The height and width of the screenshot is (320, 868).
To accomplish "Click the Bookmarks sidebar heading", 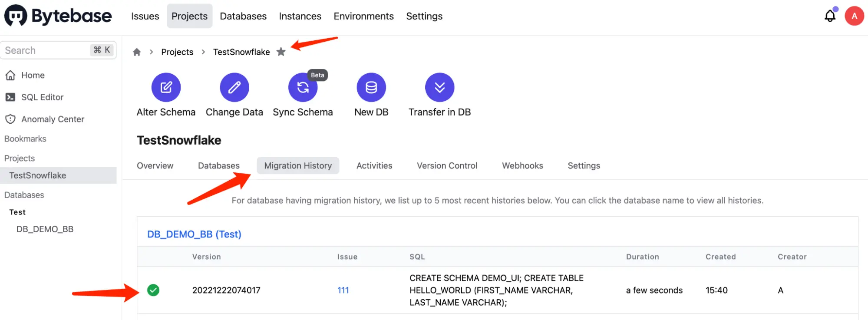I will [25, 139].
